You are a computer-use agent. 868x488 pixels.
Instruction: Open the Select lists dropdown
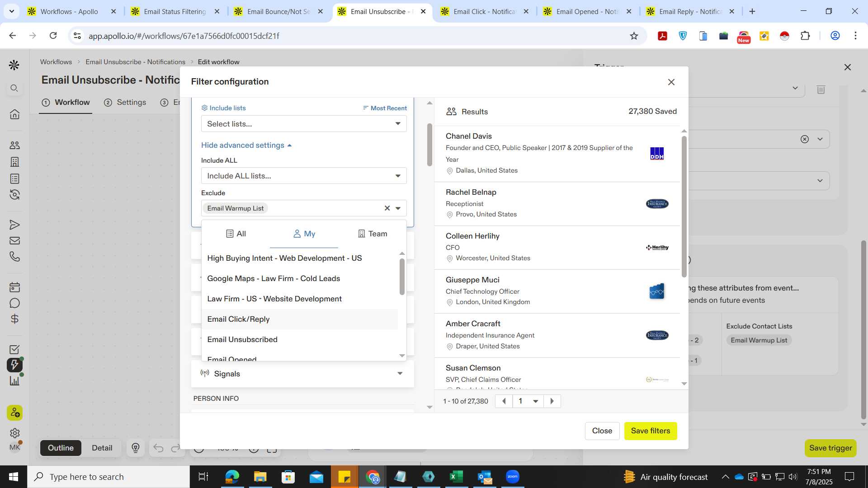tap(304, 124)
